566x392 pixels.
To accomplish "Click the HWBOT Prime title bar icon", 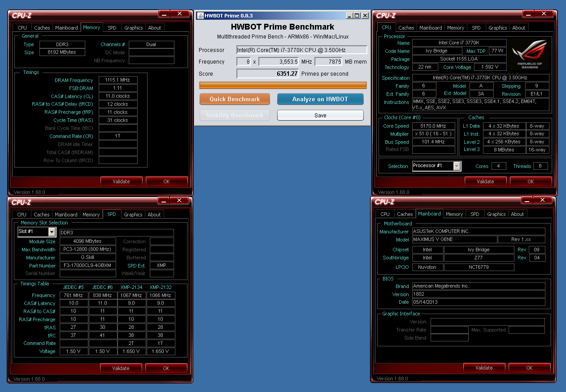I will click(x=200, y=16).
